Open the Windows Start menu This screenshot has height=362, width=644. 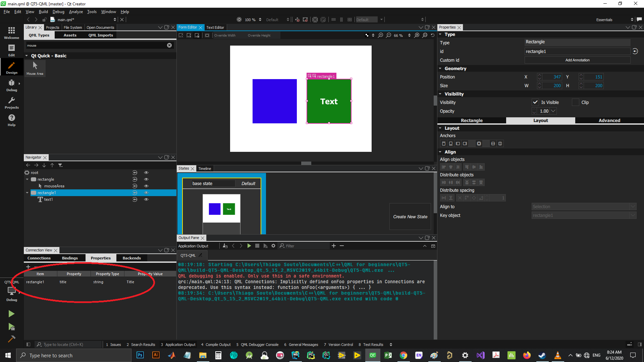click(8, 355)
